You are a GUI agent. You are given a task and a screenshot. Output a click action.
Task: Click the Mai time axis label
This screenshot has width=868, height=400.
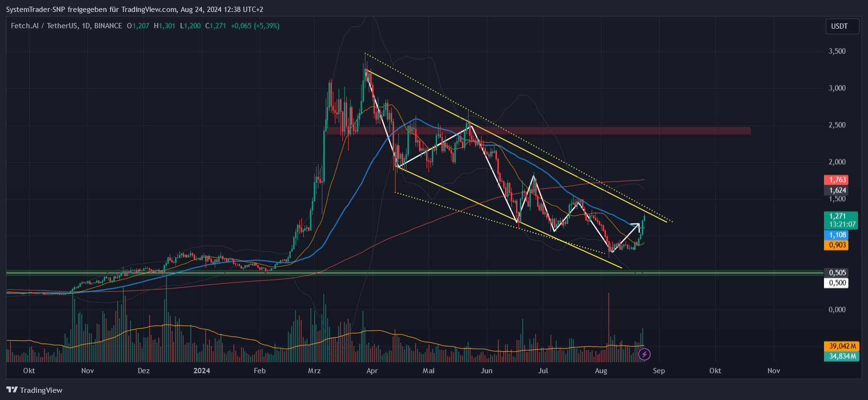point(429,371)
